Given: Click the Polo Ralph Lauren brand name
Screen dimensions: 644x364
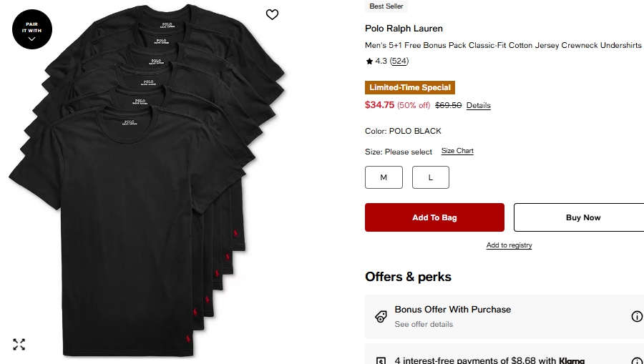Looking at the screenshot, I should (404, 29).
